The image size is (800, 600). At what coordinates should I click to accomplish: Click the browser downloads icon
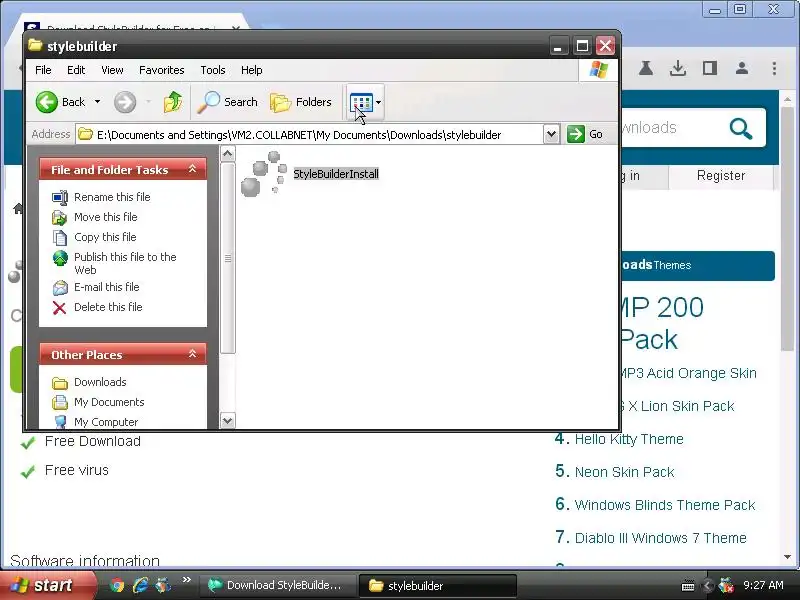point(678,68)
